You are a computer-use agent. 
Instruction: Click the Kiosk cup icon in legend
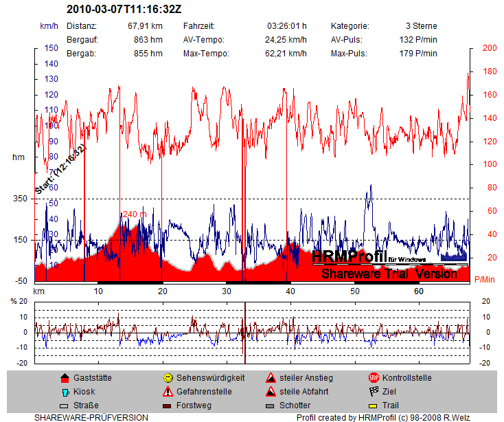[x=65, y=392]
